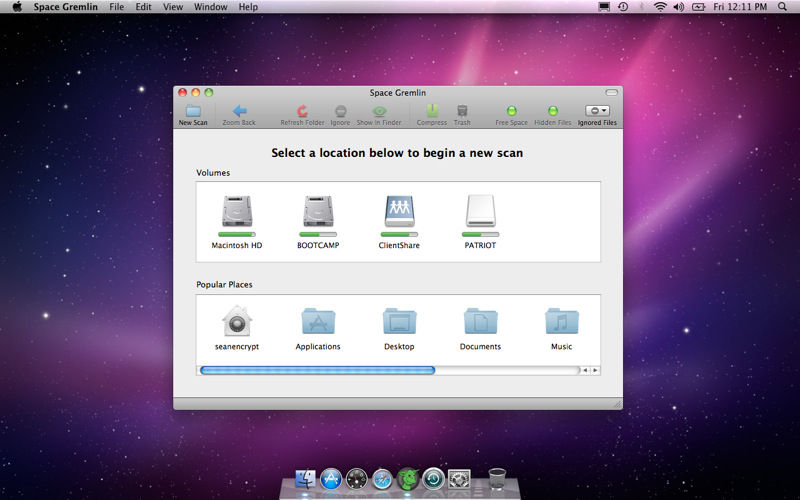Click the clock showing Fri 12:11 PM
800x500 pixels.
coord(740,7)
